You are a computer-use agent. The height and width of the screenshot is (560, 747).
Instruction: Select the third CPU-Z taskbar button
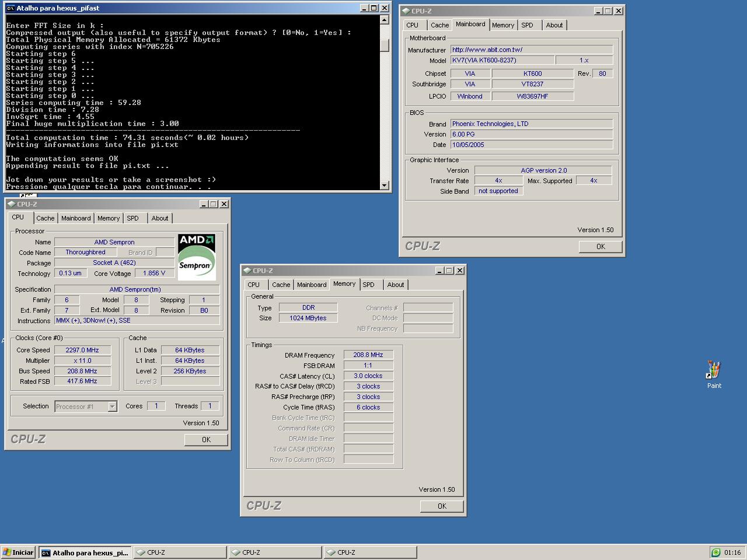click(x=370, y=552)
